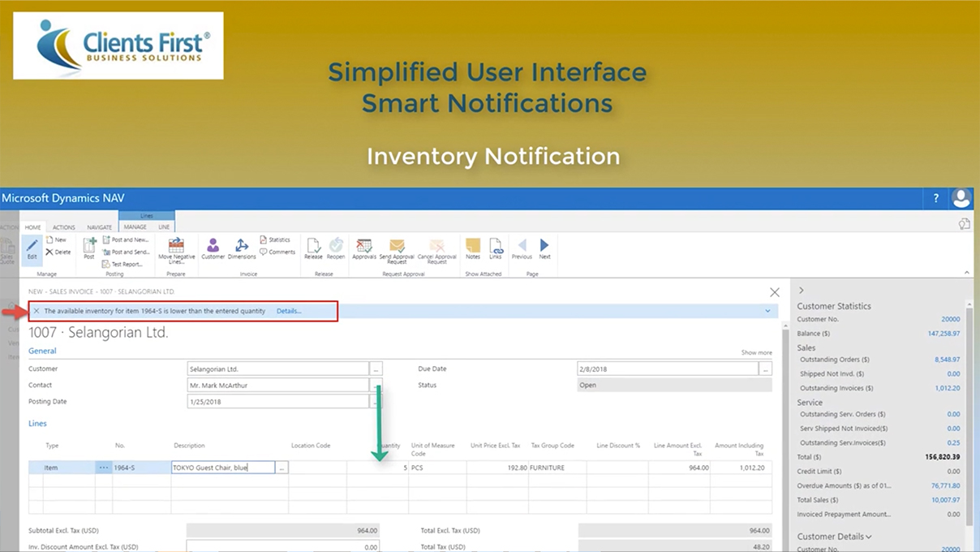This screenshot has width=980, height=552.
Task: Open Total Sales value 10,007.97
Action: 945,500
